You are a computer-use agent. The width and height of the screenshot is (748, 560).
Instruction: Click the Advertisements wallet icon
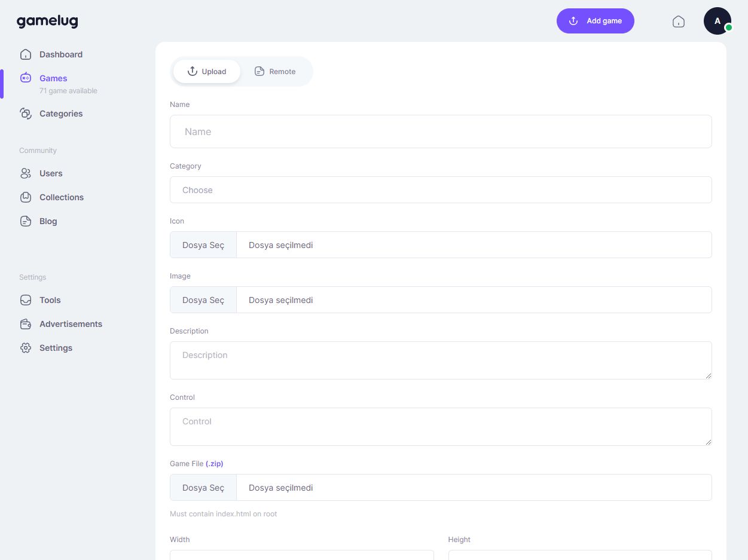point(26,324)
